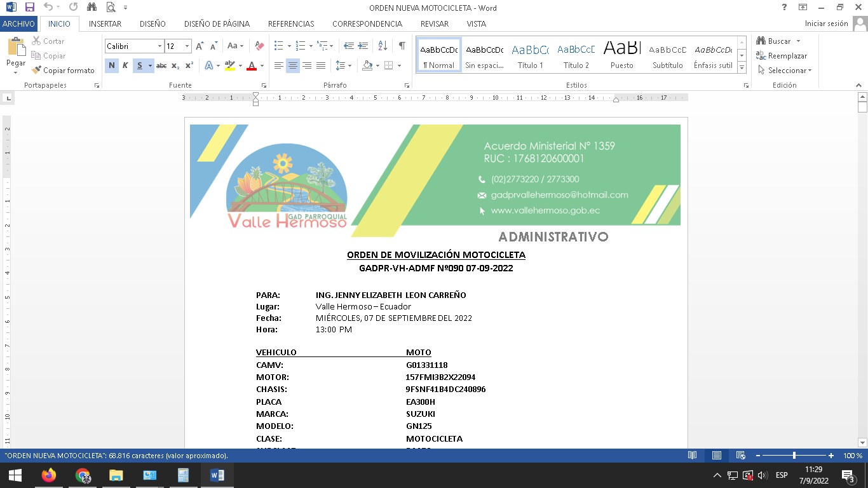
Task: Switch to the INSERTAR tab
Action: [105, 24]
